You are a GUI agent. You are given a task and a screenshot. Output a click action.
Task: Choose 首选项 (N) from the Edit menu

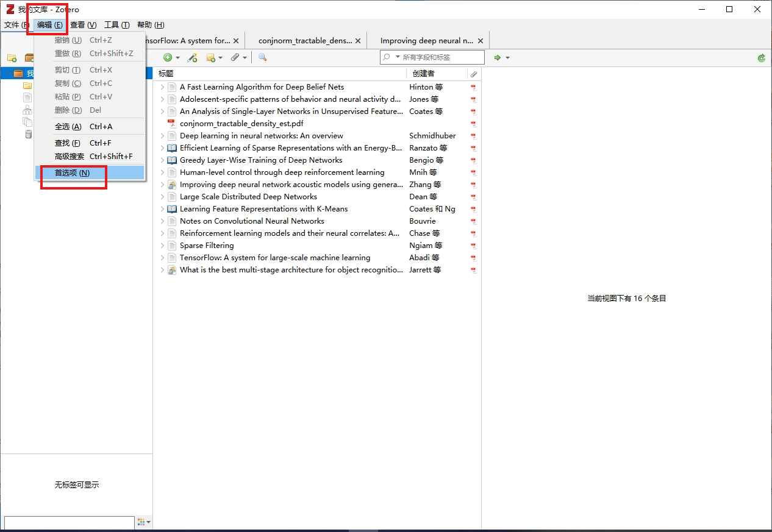pos(72,173)
